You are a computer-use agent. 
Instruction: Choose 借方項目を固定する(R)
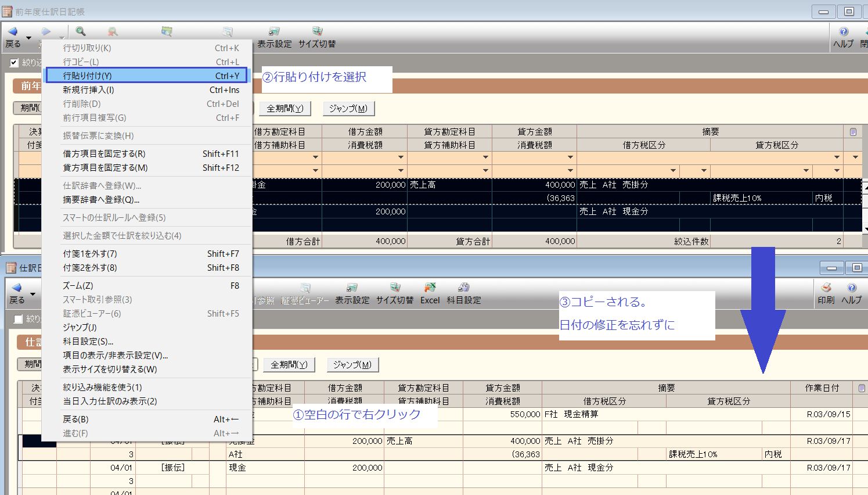point(147,154)
